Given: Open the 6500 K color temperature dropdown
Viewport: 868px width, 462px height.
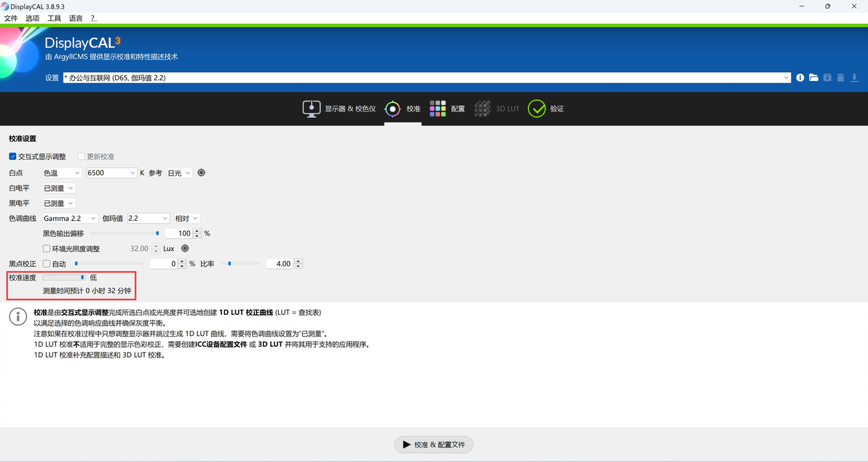Looking at the screenshot, I should click(111, 173).
